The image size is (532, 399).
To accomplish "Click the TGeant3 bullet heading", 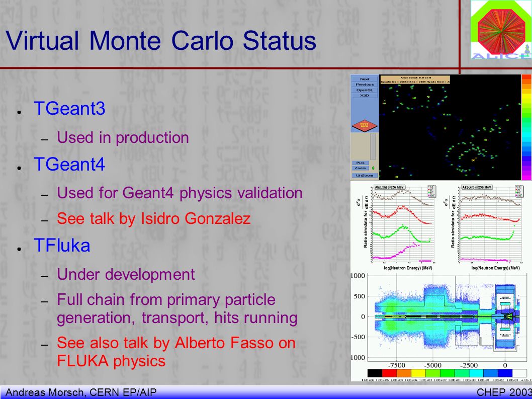I will tap(69, 108).
